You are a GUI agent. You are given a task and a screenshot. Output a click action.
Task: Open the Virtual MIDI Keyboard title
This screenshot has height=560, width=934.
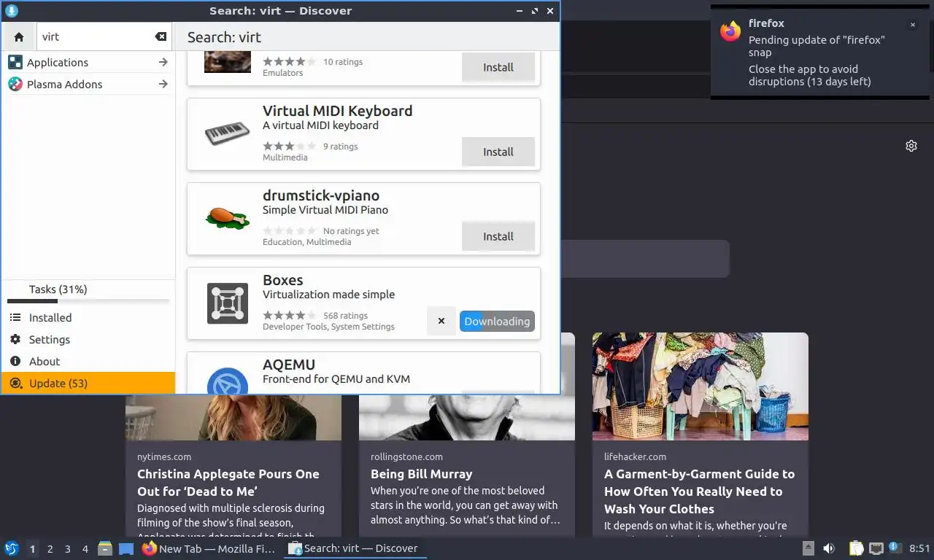click(337, 111)
